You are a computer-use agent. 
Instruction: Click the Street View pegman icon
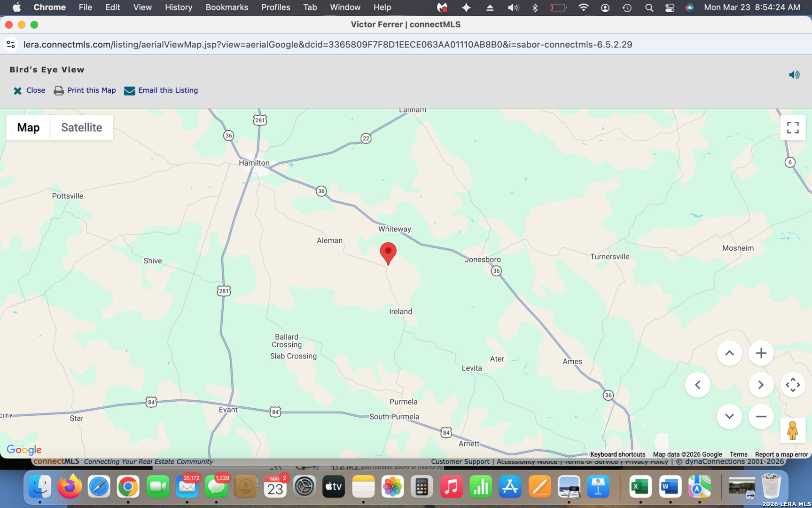click(x=792, y=430)
